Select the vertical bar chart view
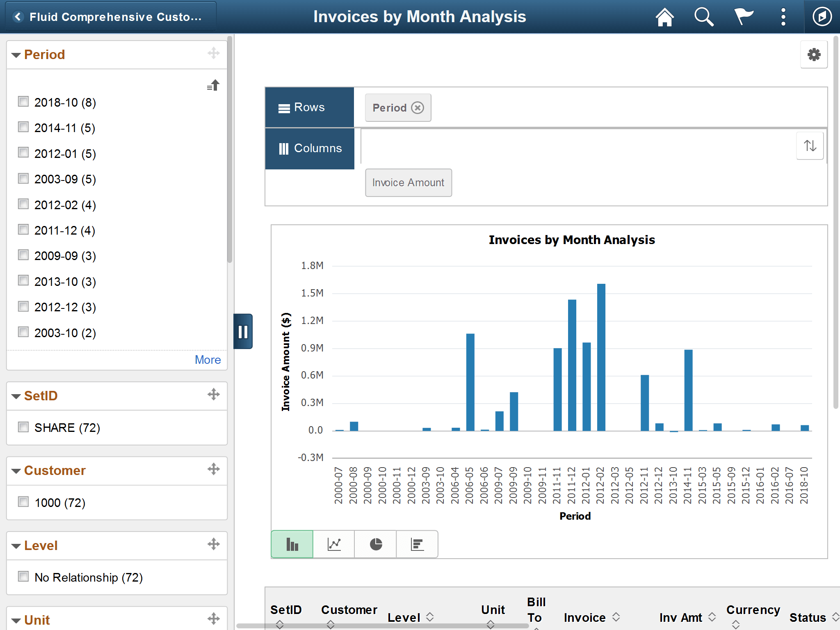Viewport: 840px width, 630px height. coord(292,544)
